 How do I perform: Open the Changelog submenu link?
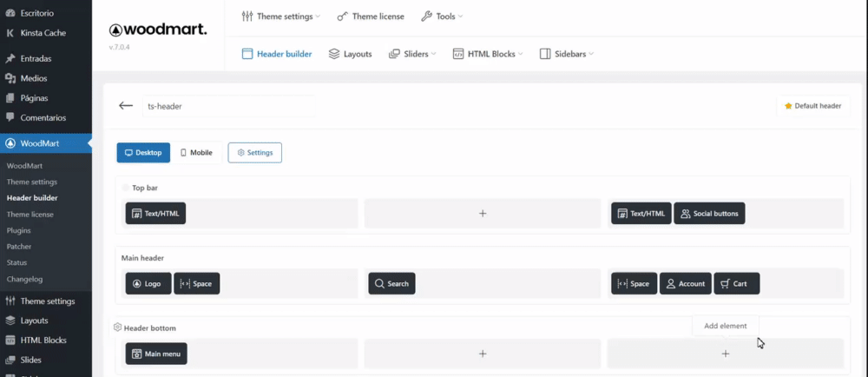24,279
